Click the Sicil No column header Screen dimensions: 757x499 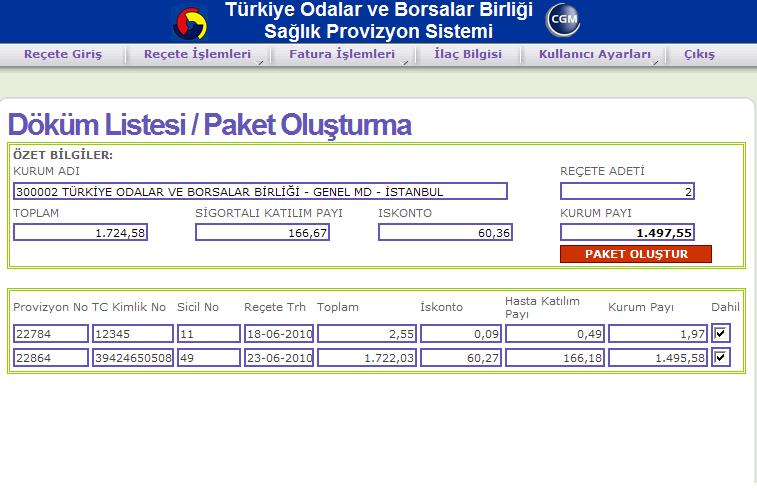pos(198,307)
